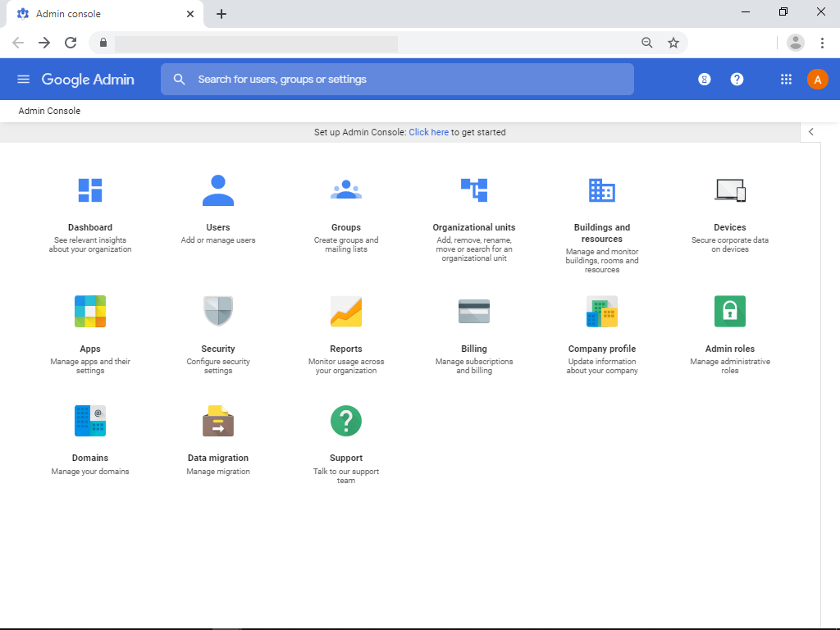840x630 pixels.
Task: Click the Buildings and resources icon
Action: pyautogui.click(x=602, y=189)
